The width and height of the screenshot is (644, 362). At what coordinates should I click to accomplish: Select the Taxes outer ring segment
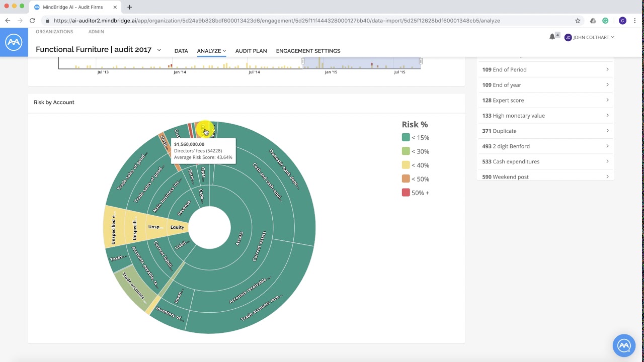click(x=117, y=258)
